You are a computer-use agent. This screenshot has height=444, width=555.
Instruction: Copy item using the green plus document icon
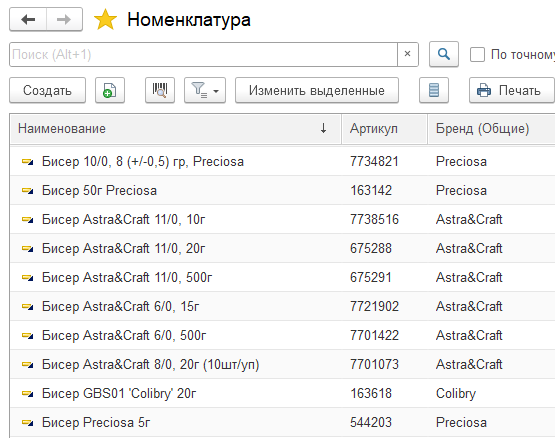click(110, 90)
